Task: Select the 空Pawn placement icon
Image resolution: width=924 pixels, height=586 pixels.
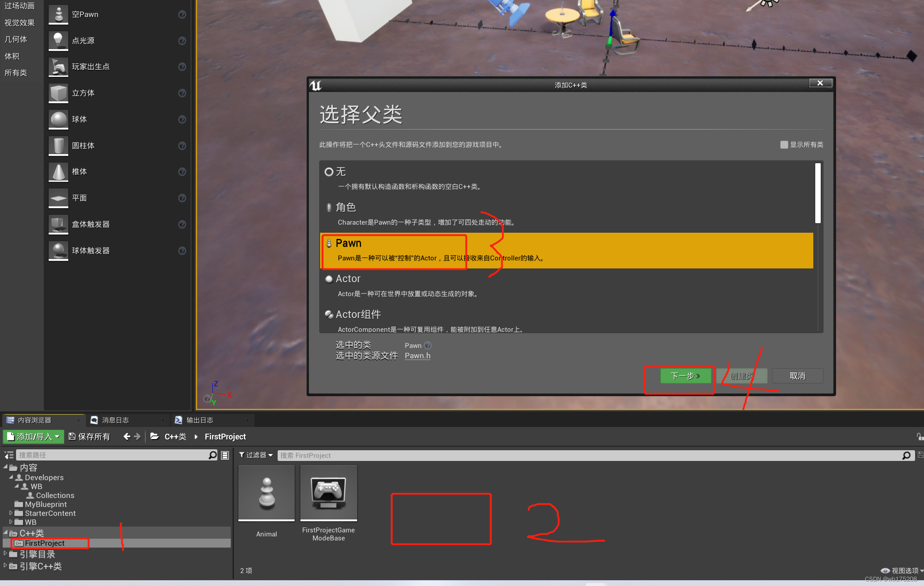Action: (58, 14)
